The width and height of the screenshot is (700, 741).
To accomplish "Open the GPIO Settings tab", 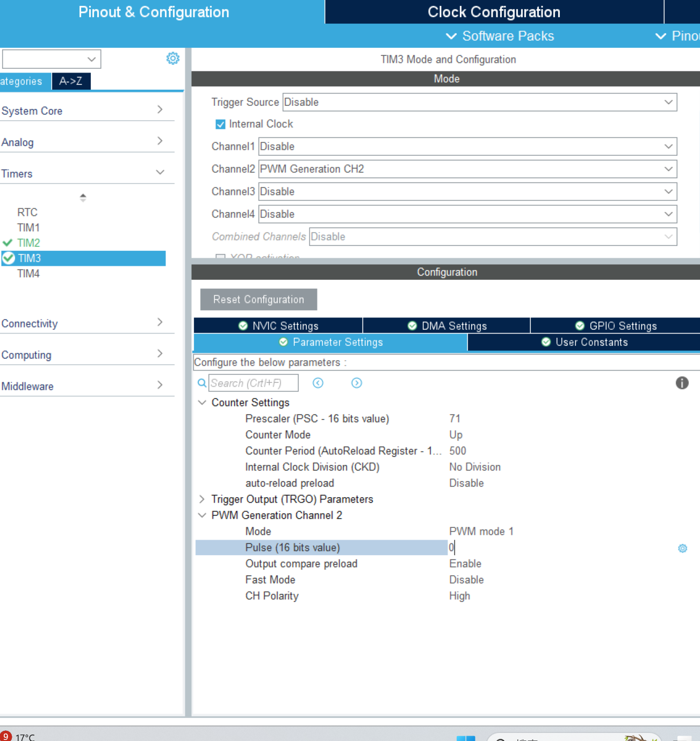I will pyautogui.click(x=615, y=326).
